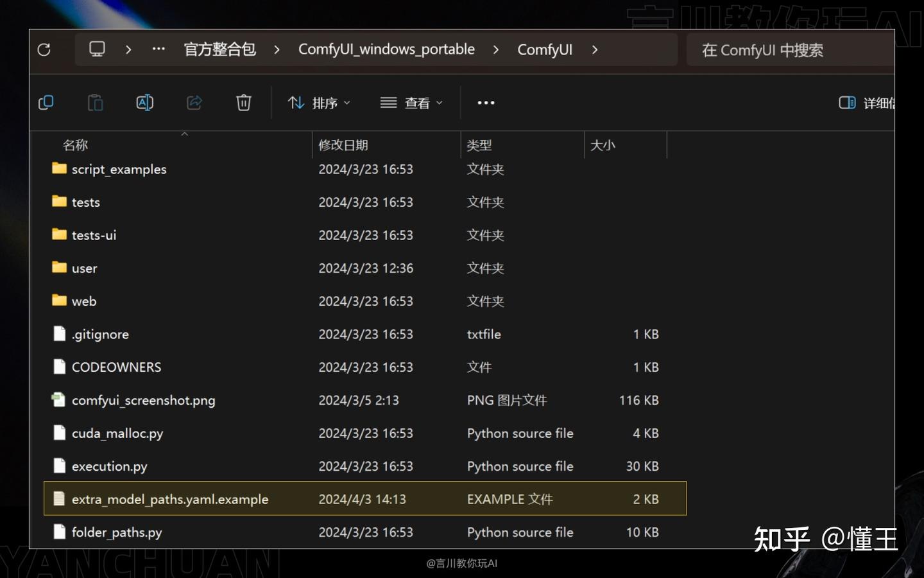
Task: Click the 30 KB size cell
Action: click(x=642, y=466)
